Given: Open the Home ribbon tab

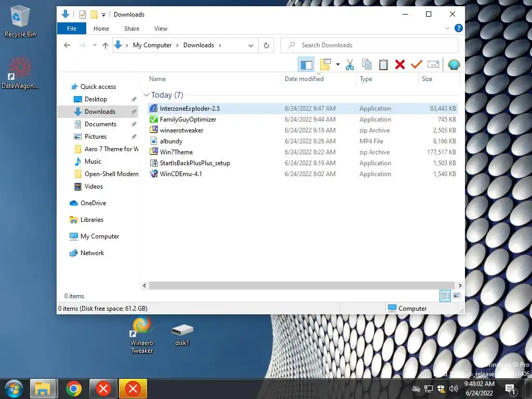Looking at the screenshot, I should click(101, 29).
